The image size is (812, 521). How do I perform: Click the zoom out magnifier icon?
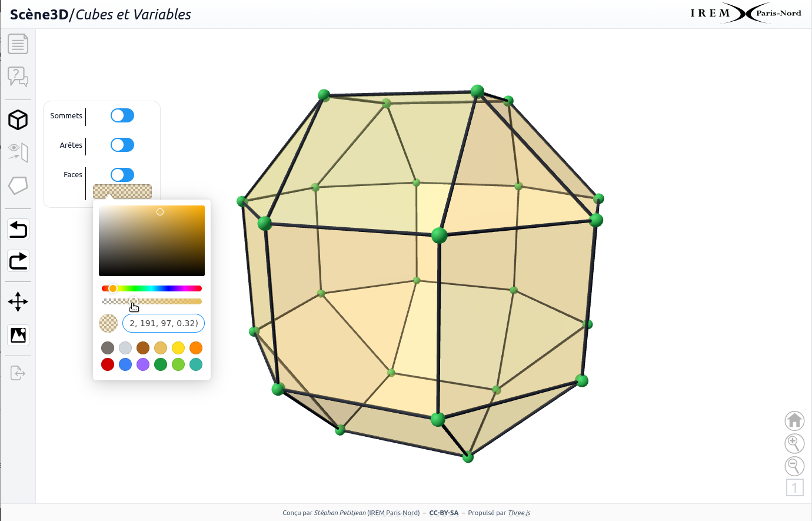click(x=794, y=466)
